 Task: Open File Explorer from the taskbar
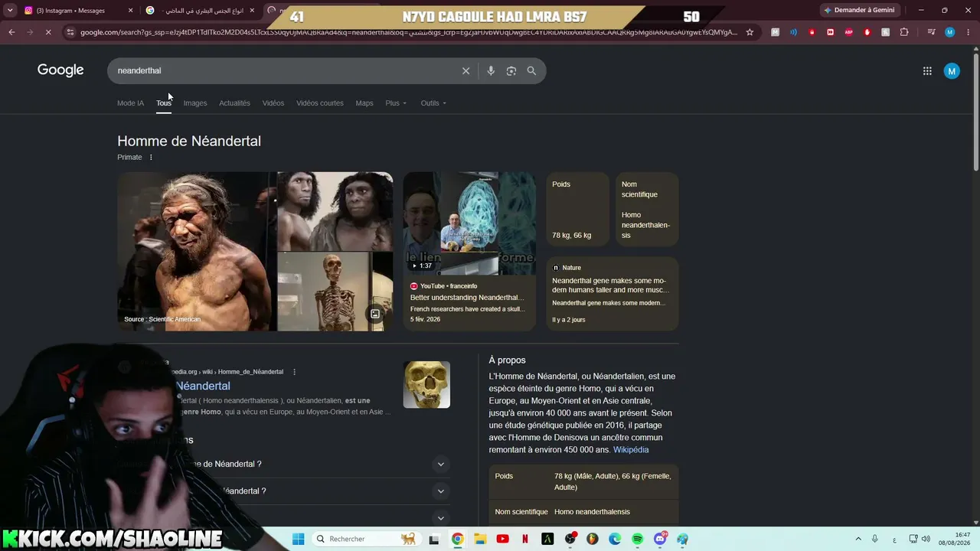(x=480, y=539)
